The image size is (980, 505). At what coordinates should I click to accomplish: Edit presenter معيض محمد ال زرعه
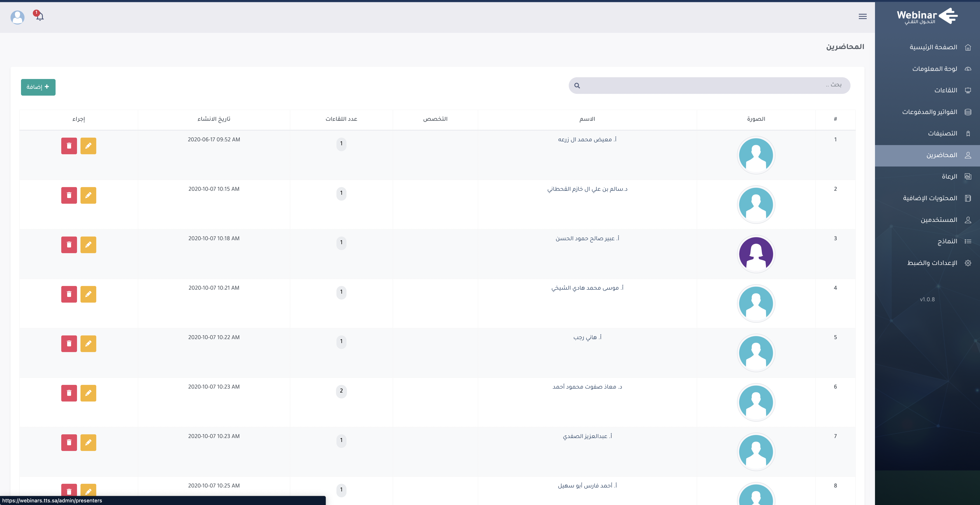(x=88, y=146)
